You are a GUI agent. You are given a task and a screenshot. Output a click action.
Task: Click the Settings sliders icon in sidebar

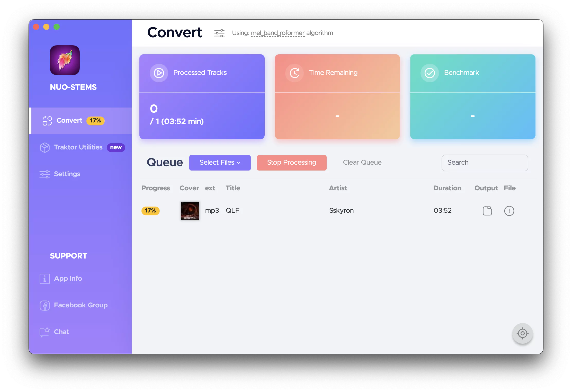pos(45,174)
